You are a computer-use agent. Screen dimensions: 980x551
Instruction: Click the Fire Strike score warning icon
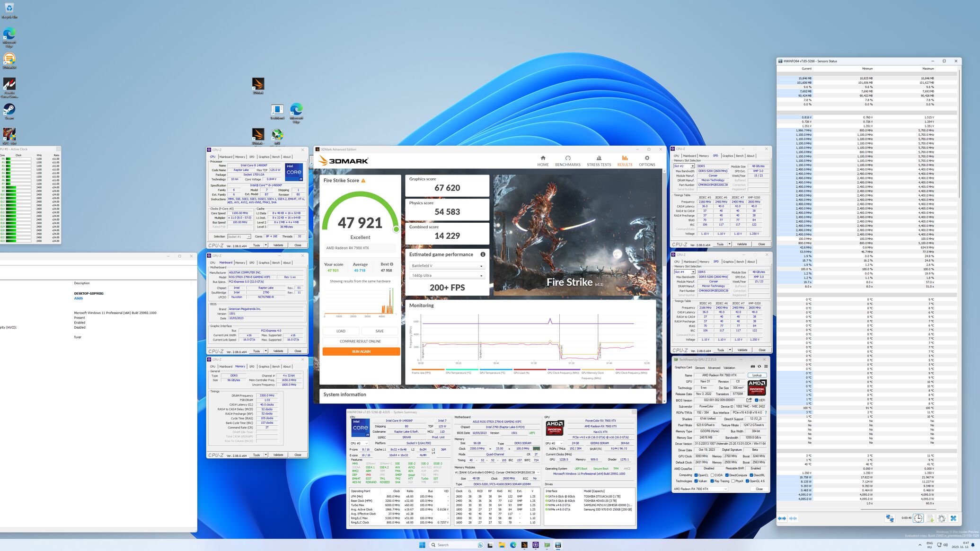coord(363,181)
